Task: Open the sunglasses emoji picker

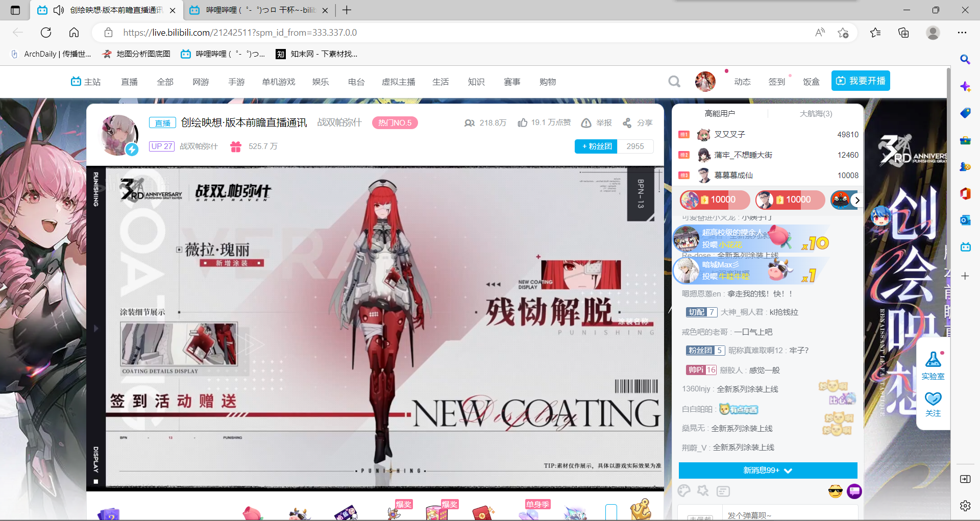Action: [x=835, y=491]
